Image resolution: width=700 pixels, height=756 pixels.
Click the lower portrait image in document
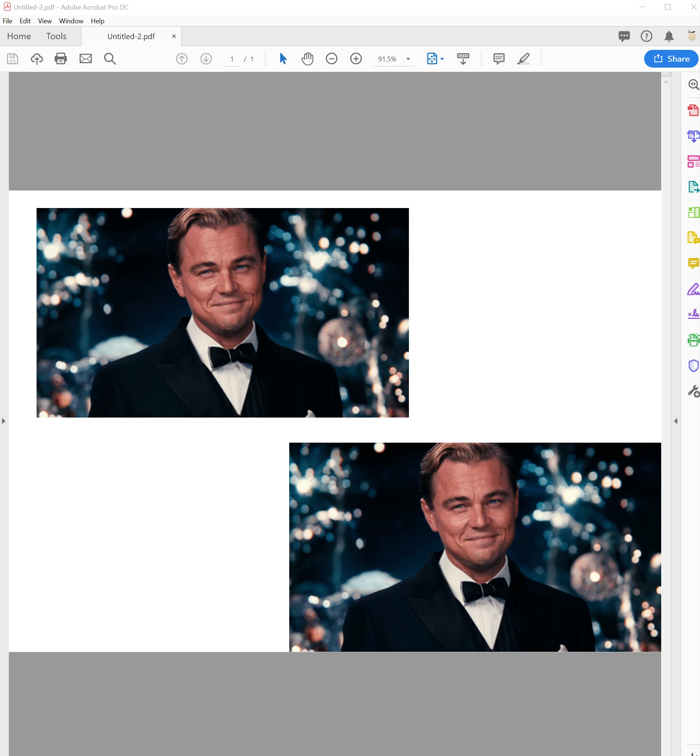pos(475,547)
